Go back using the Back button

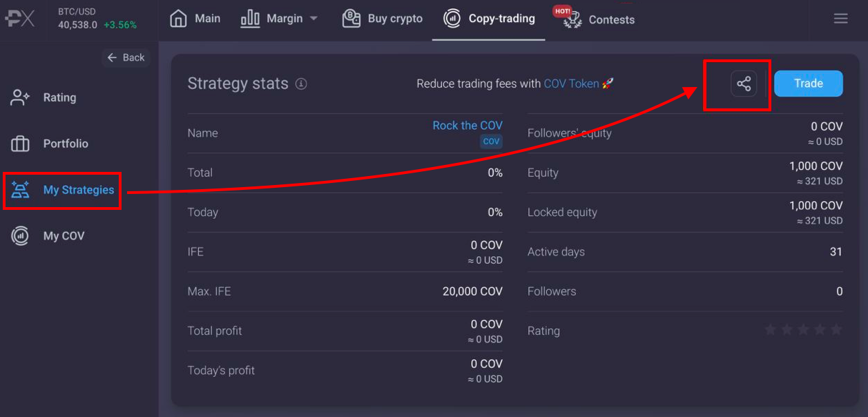click(x=127, y=58)
